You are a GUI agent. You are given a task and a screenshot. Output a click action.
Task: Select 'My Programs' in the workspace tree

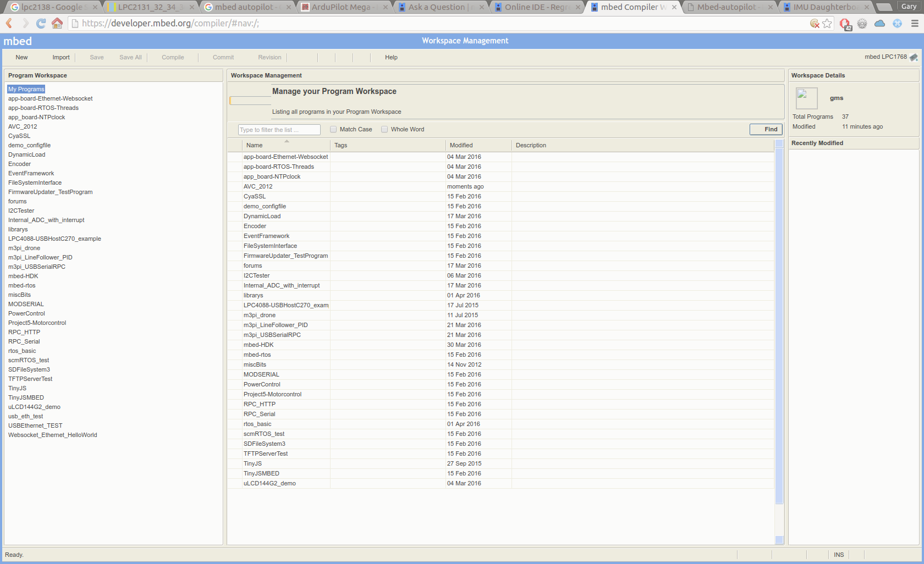click(26, 89)
